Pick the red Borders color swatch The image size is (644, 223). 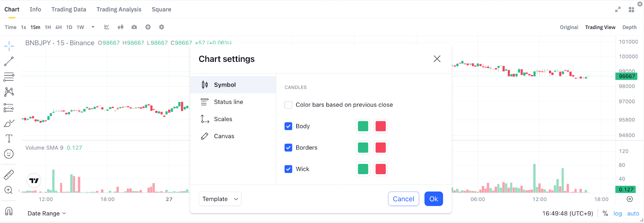tap(380, 147)
